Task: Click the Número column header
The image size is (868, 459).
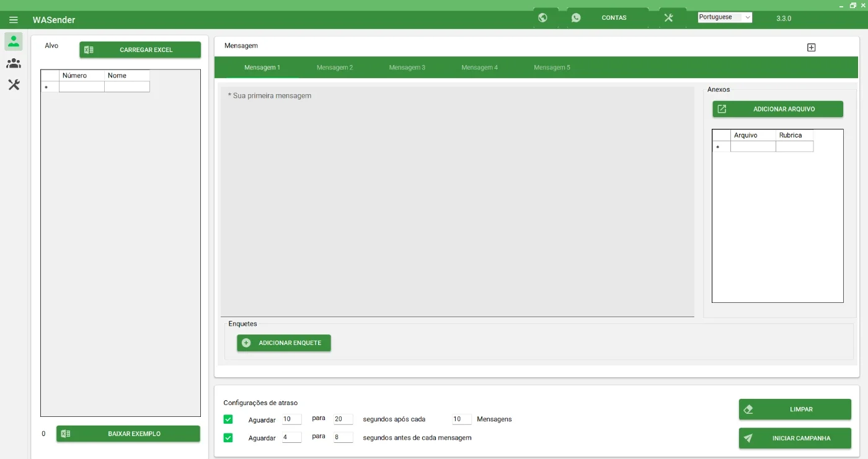Action: coord(82,76)
